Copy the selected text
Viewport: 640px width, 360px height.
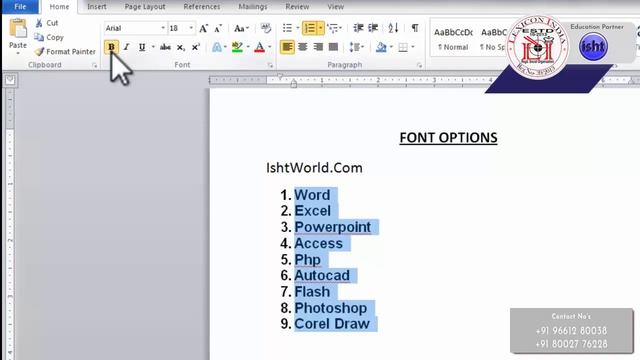49,37
